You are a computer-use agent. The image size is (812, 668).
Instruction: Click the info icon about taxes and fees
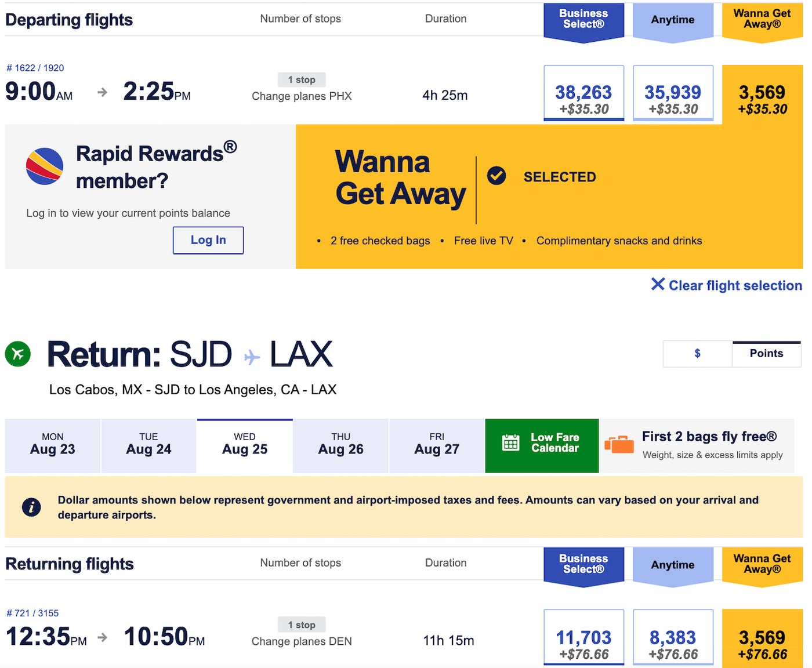[31, 507]
